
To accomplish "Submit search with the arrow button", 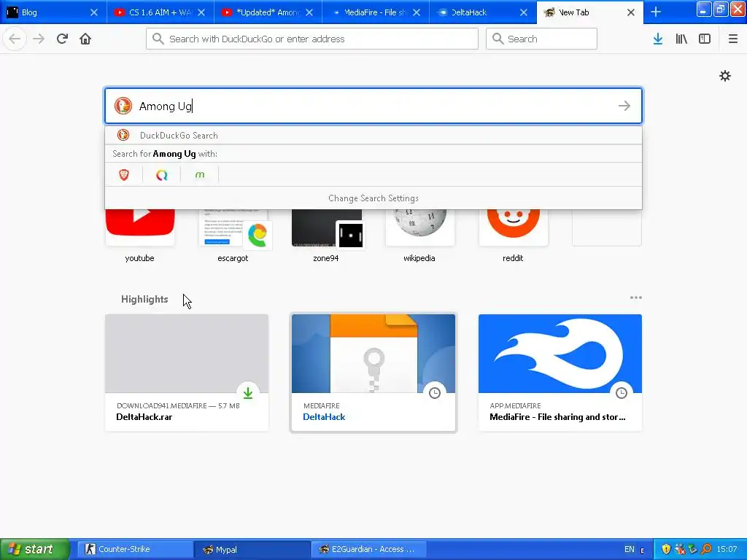I will coord(624,106).
